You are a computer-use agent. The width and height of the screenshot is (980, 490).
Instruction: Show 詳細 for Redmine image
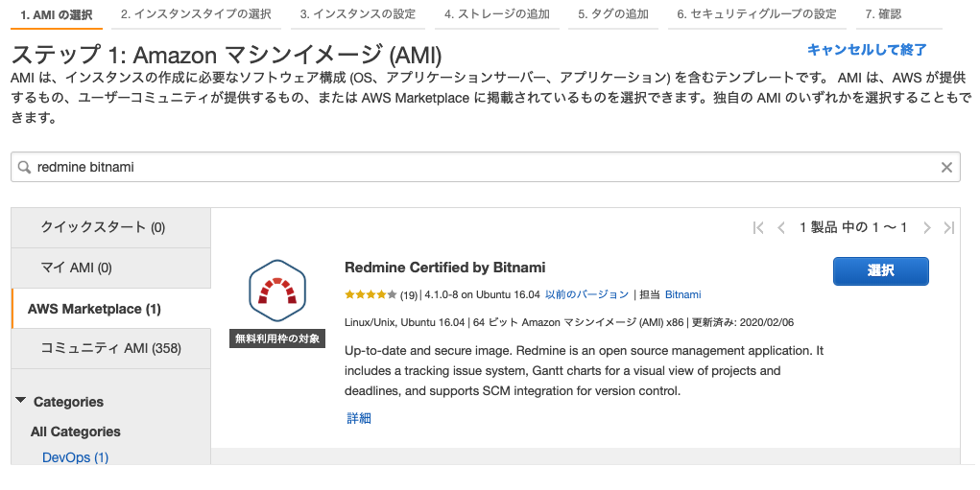(x=358, y=418)
